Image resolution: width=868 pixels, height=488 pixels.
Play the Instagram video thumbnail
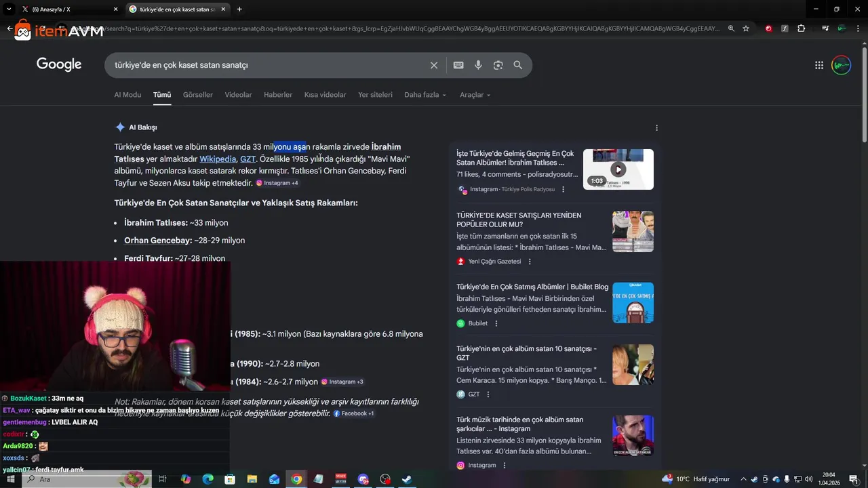pyautogui.click(x=618, y=169)
